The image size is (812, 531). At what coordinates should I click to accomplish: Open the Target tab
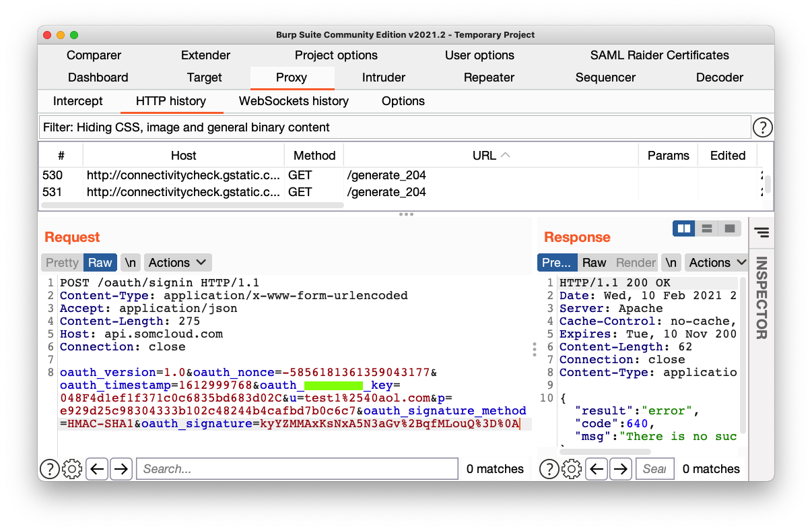pyautogui.click(x=205, y=77)
